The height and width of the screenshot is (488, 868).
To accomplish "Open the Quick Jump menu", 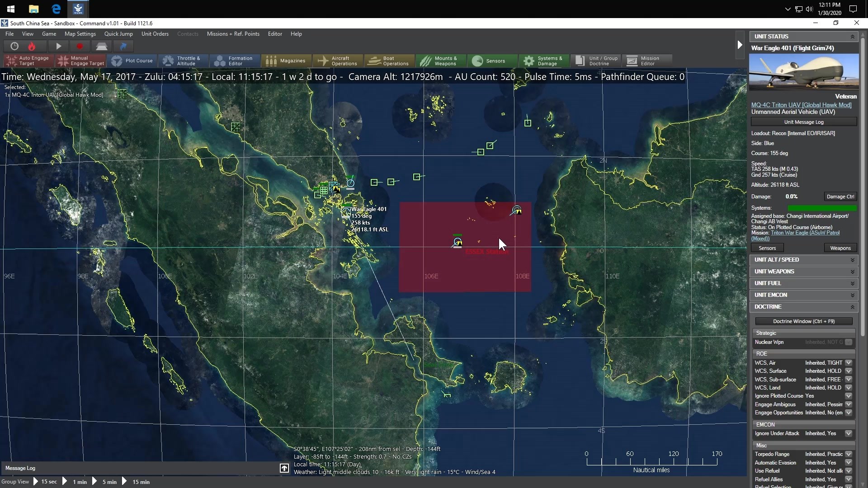I will pos(118,34).
